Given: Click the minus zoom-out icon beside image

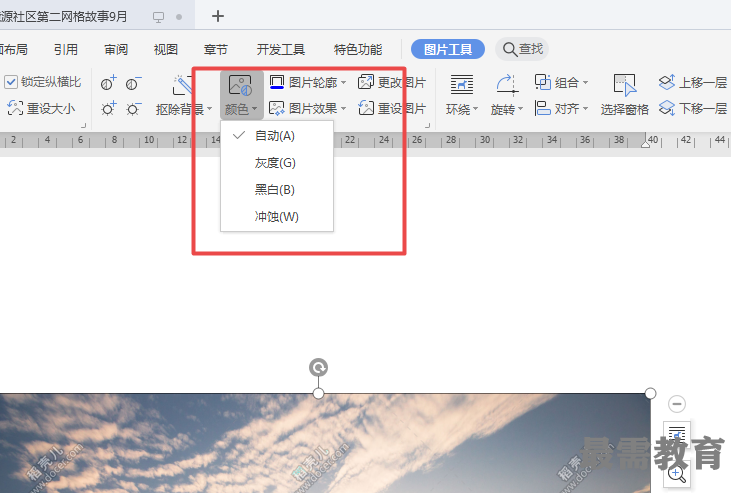Looking at the screenshot, I should (677, 404).
